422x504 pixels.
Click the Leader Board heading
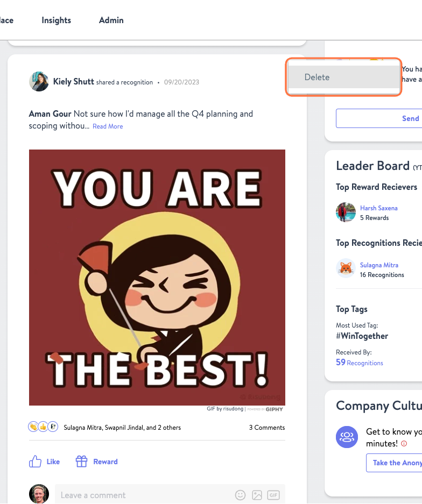[x=373, y=166]
